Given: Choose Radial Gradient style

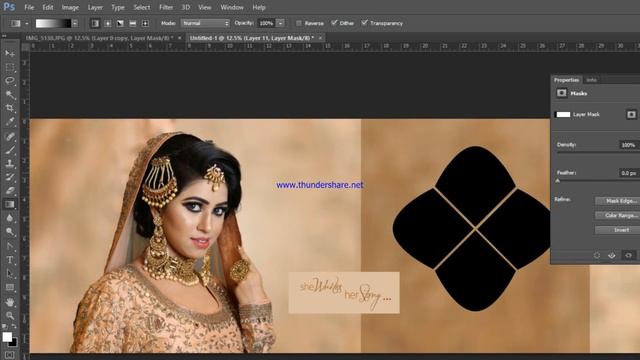Looking at the screenshot, I should (x=108, y=23).
